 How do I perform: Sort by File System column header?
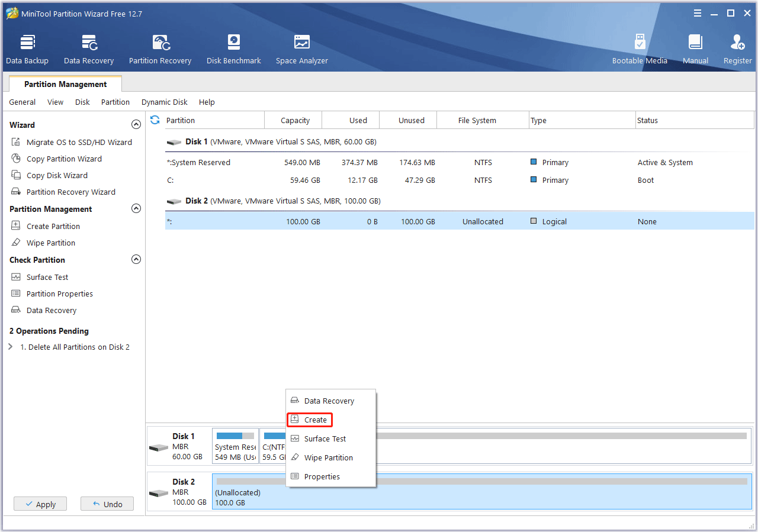coord(483,120)
